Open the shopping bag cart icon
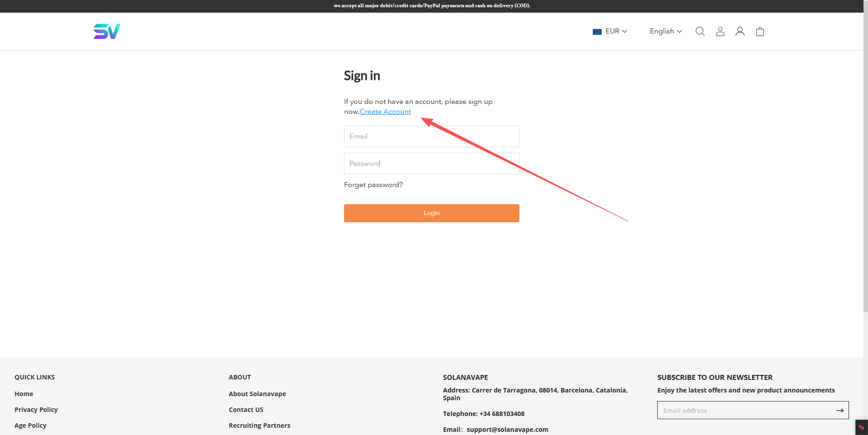This screenshot has height=435, width=868. coord(760,31)
